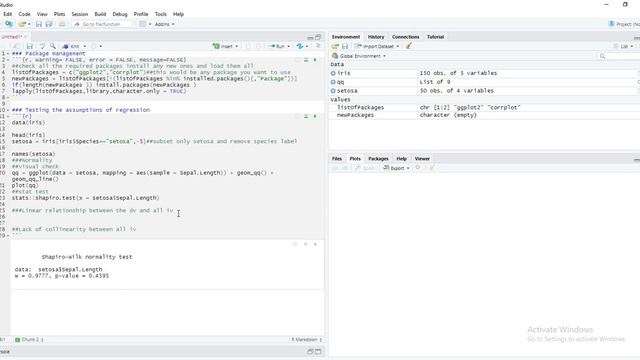640x360 pixels.
Task: Run the Testing assumptions chunk play arrow
Action: [315, 116]
